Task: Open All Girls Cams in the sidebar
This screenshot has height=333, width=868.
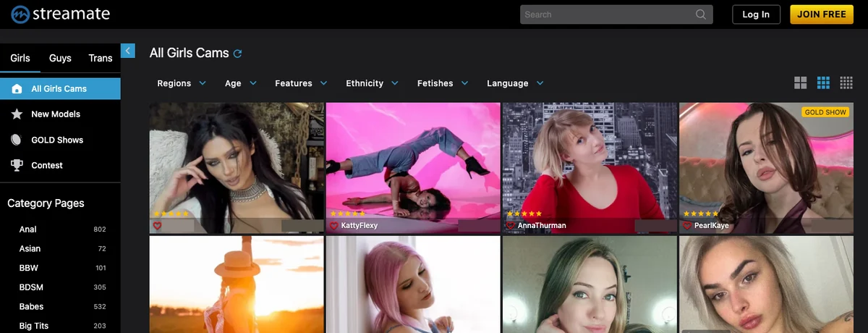Action: click(x=60, y=89)
